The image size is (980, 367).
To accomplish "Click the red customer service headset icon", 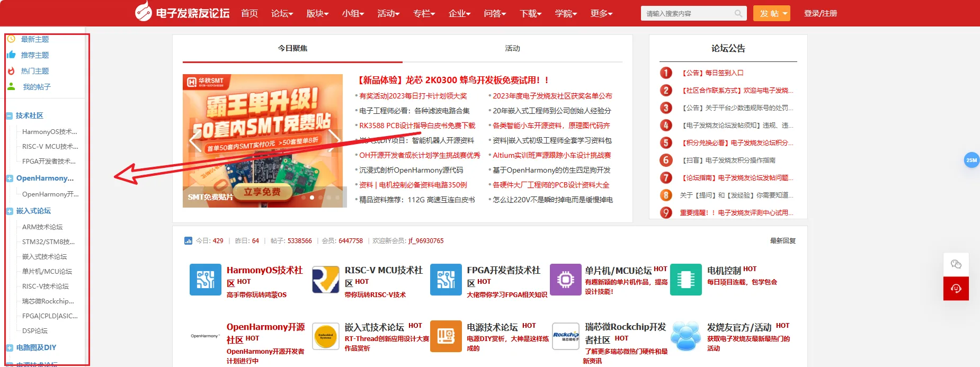I will [x=956, y=289].
